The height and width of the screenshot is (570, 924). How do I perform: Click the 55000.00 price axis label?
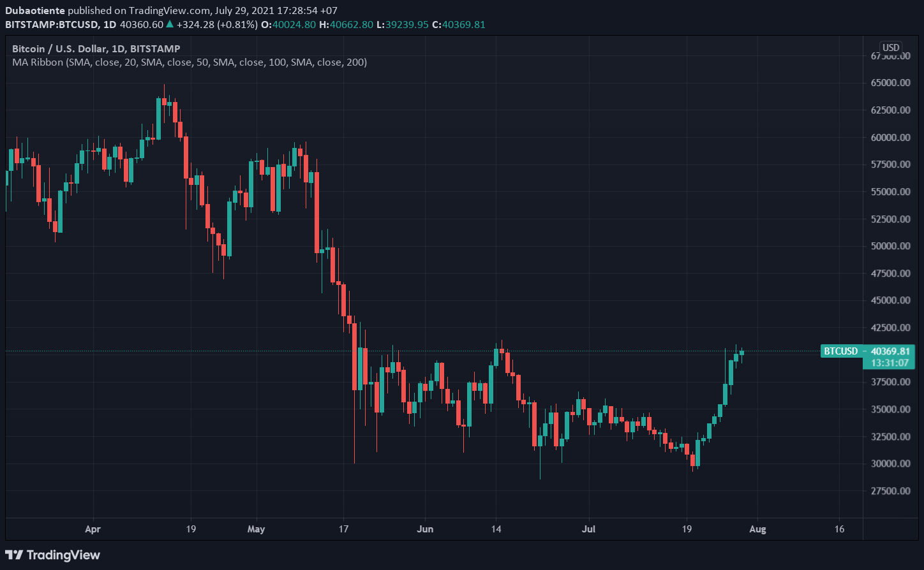(x=891, y=192)
